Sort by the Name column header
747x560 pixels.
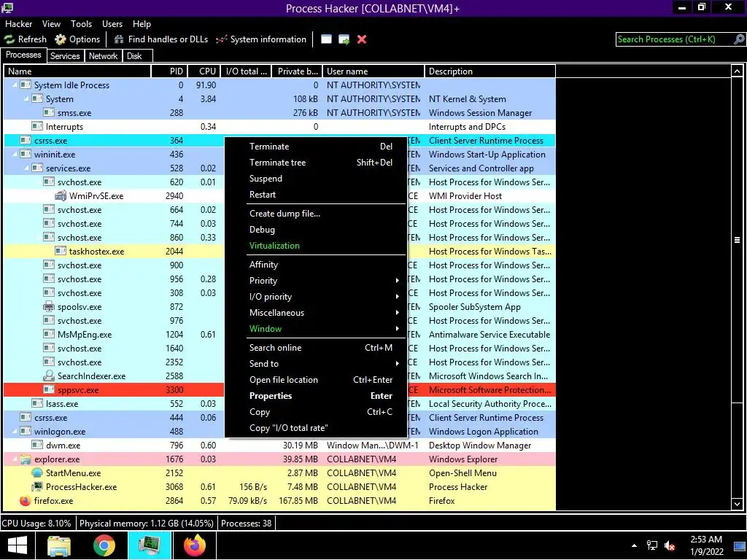click(x=77, y=71)
